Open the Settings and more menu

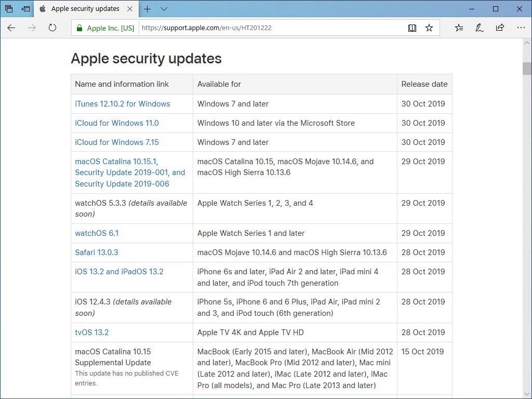(x=520, y=28)
